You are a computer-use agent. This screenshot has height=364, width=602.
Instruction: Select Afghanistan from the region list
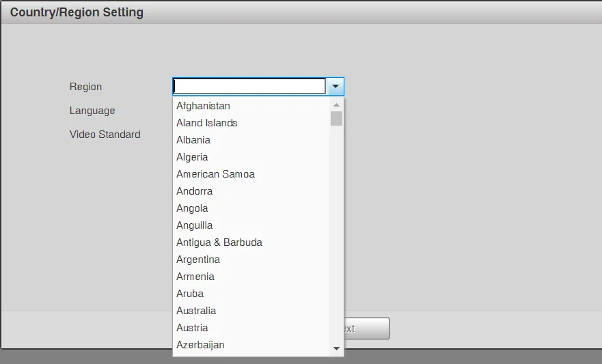coord(251,106)
